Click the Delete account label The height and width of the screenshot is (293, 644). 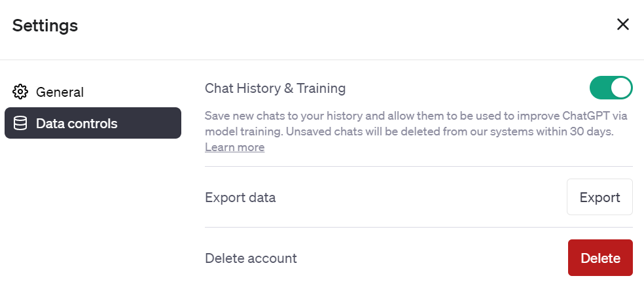251,258
